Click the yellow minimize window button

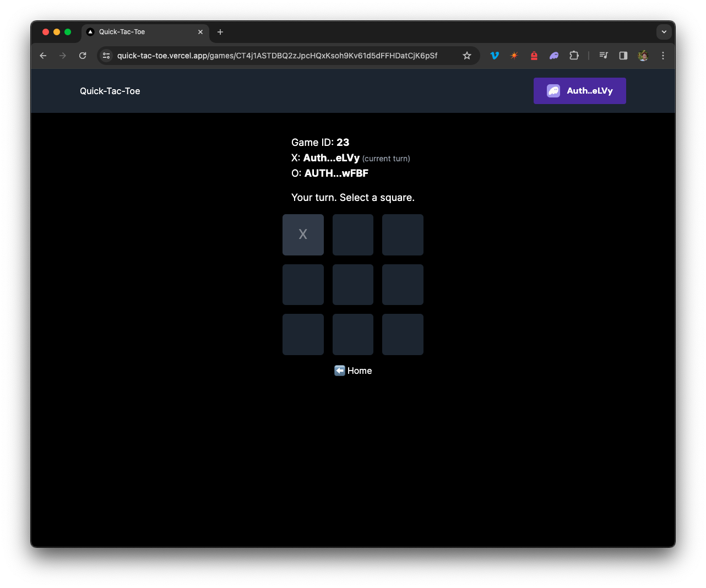(x=57, y=32)
